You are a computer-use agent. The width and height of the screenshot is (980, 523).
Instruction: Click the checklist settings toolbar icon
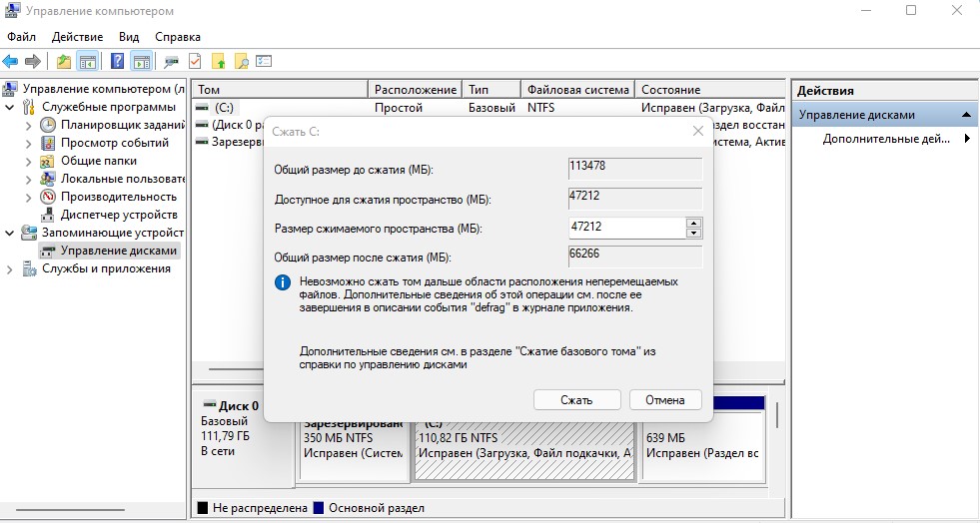point(265,61)
